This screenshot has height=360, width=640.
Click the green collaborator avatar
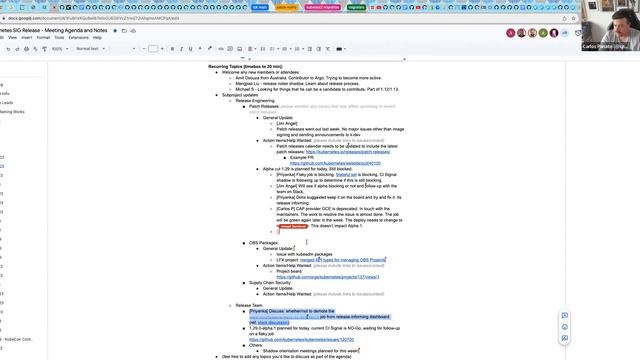coord(543,33)
